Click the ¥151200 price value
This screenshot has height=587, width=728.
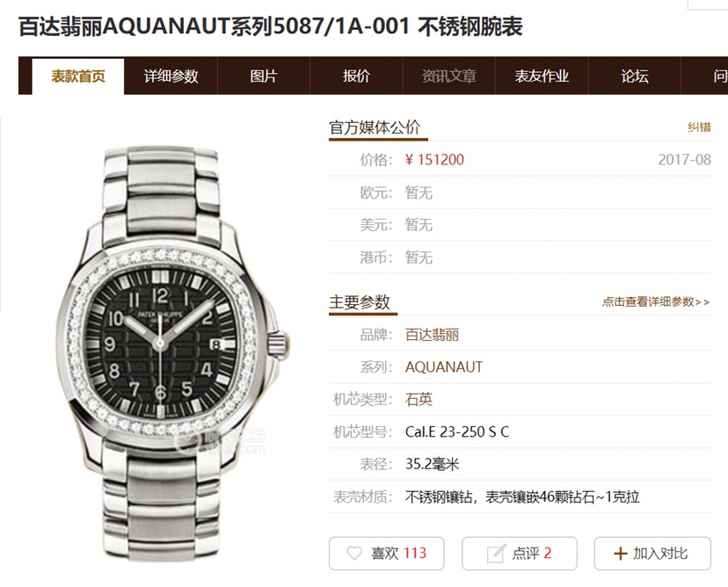coord(434,160)
